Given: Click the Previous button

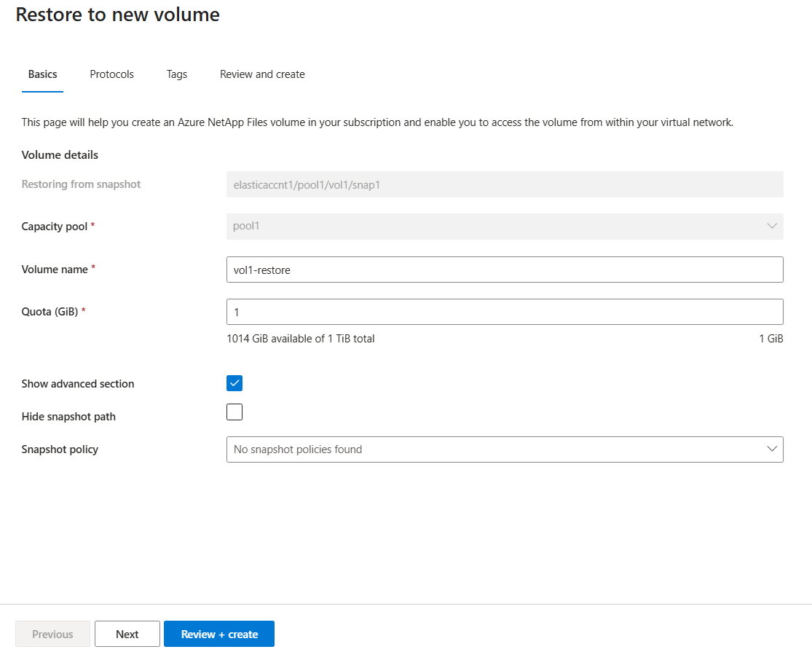Looking at the screenshot, I should [52, 633].
